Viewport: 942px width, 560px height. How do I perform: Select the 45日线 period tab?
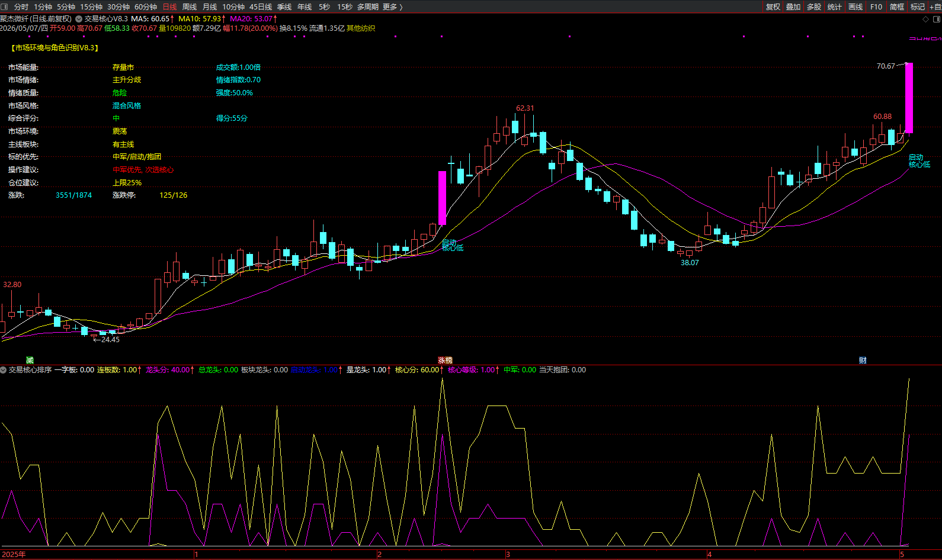(x=261, y=7)
